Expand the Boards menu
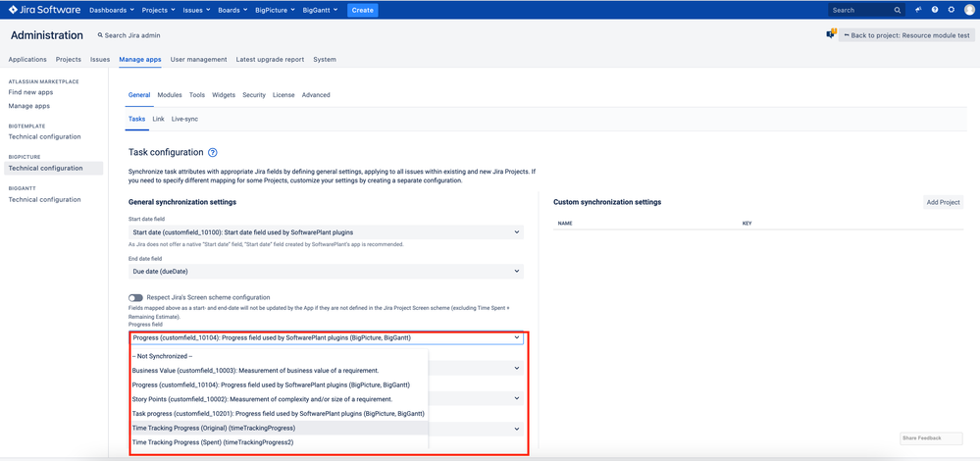This screenshot has width=980, height=461. [232, 10]
